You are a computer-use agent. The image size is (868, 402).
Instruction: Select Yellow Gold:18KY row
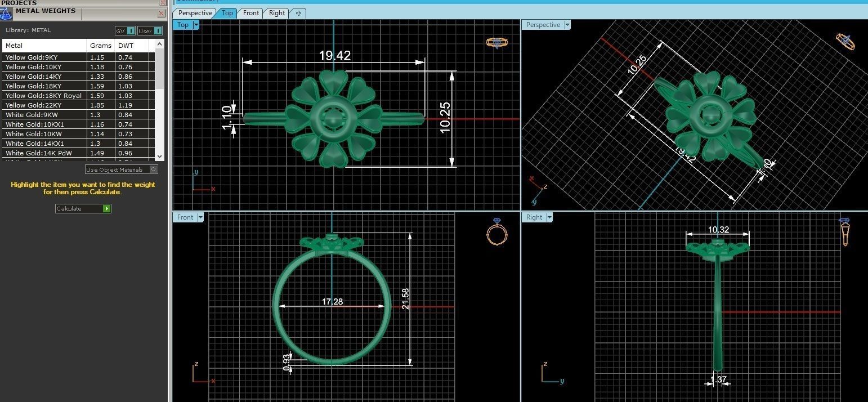click(78, 86)
